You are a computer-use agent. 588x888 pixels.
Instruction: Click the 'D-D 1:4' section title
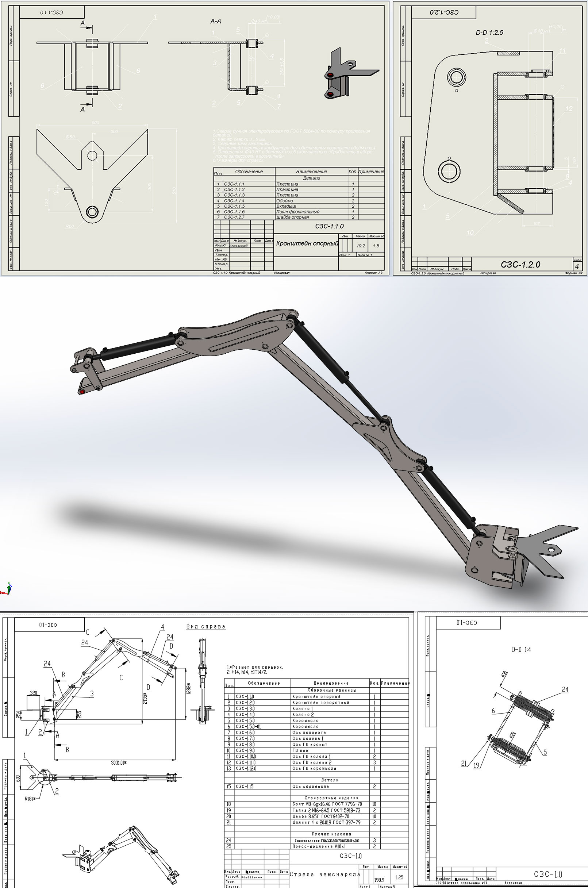tap(521, 649)
